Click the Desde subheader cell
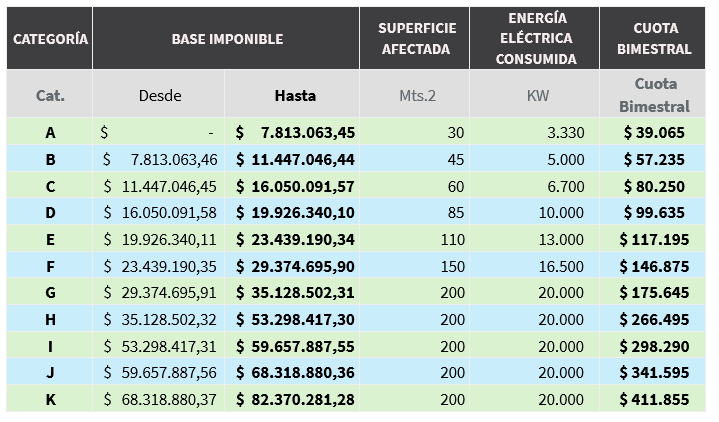 [x=160, y=95]
